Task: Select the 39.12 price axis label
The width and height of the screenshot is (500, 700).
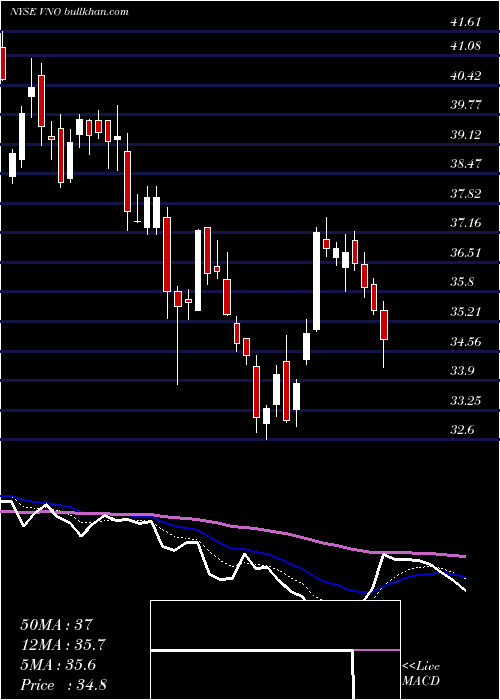Action: tap(466, 134)
